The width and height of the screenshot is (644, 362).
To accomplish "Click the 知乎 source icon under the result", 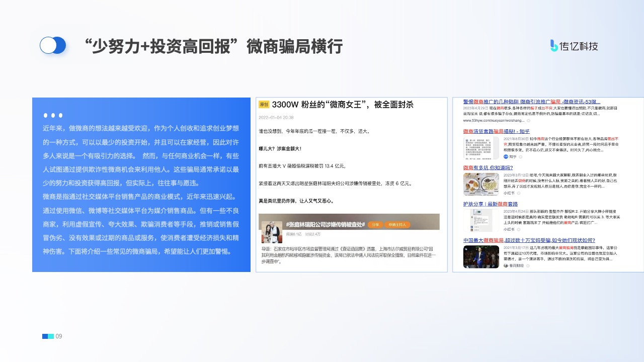I will click(506, 156).
